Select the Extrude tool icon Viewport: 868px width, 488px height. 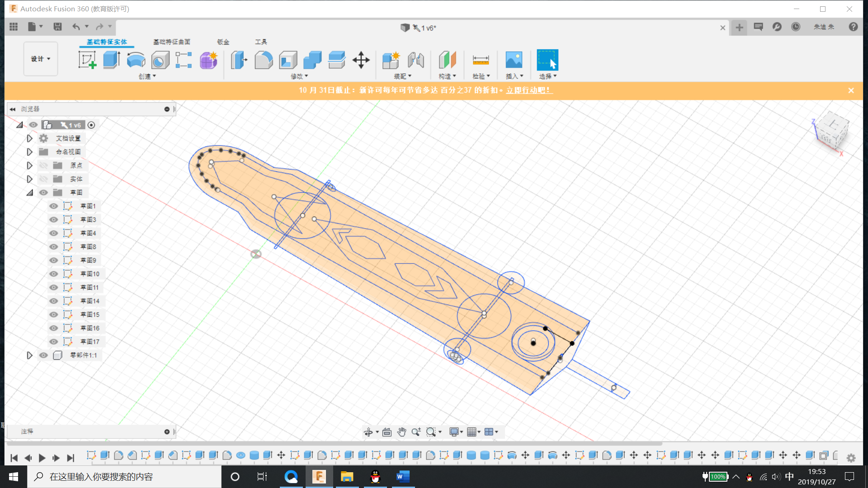112,60
